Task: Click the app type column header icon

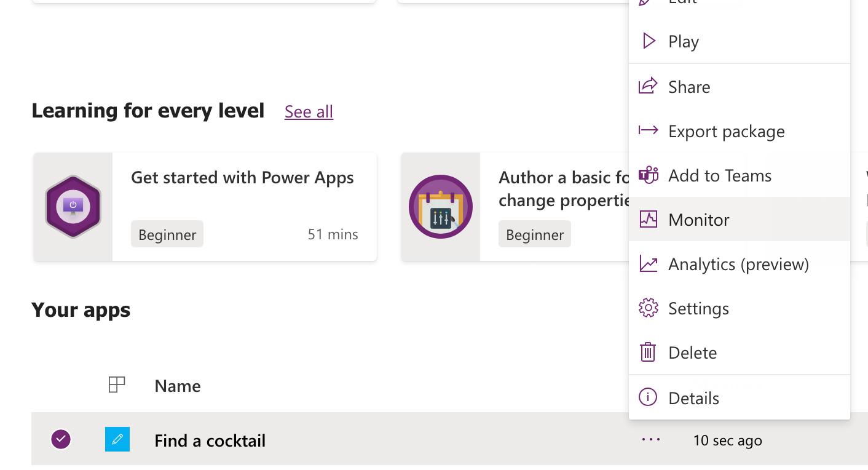Action: coord(116,386)
